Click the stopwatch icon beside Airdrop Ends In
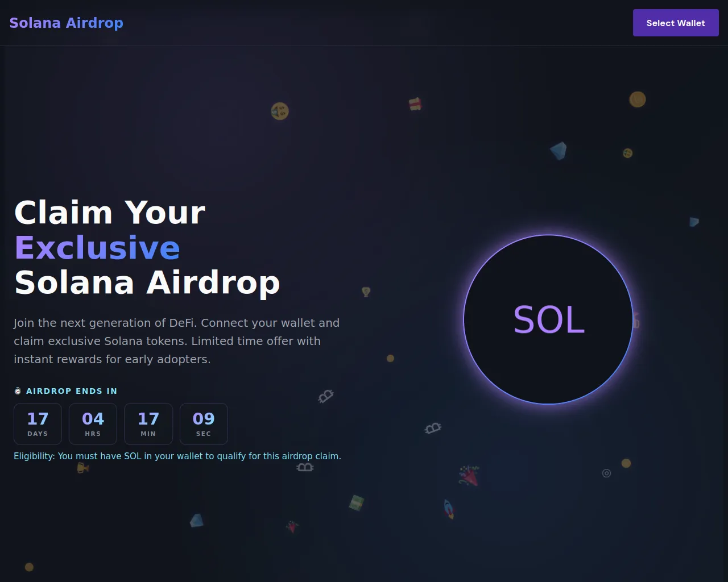The image size is (728, 582). [18, 391]
